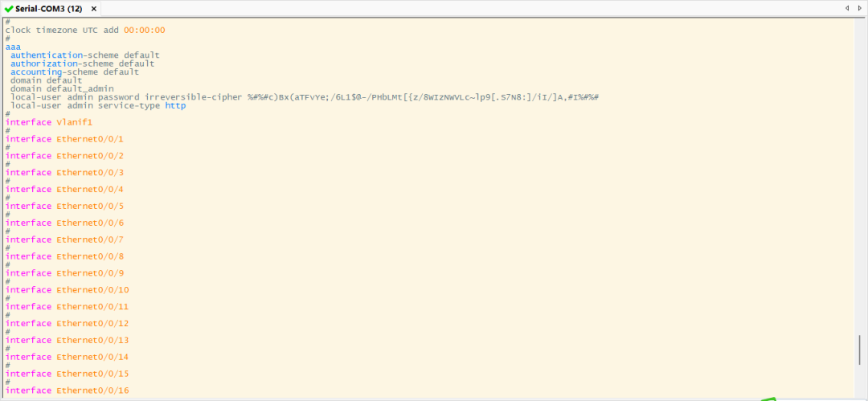Viewport: 868px width, 401px height.
Task: Select the Serial-COM3 (12) tab
Action: pyautogui.click(x=48, y=8)
